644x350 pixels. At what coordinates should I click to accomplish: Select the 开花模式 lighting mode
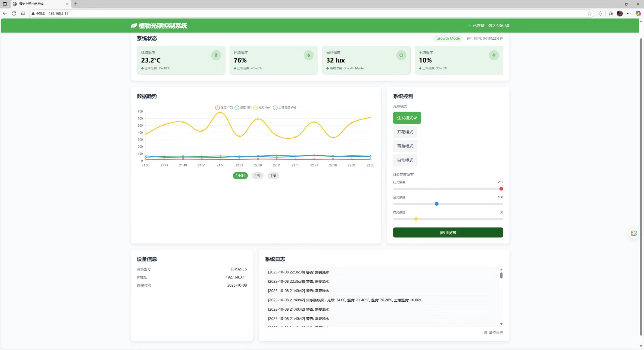pyautogui.click(x=405, y=132)
